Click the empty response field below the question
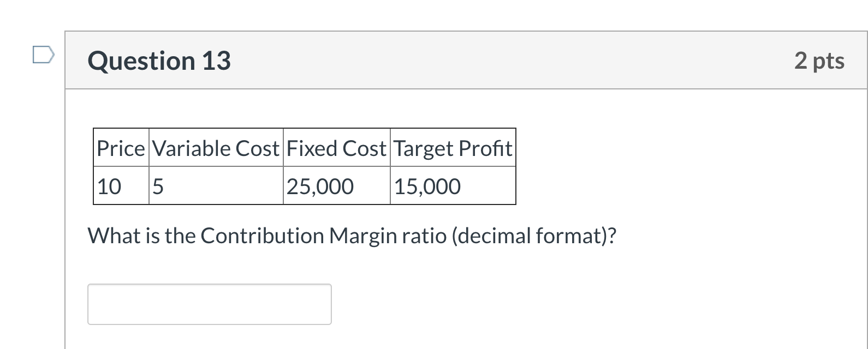The image size is (868, 349). 210,304
